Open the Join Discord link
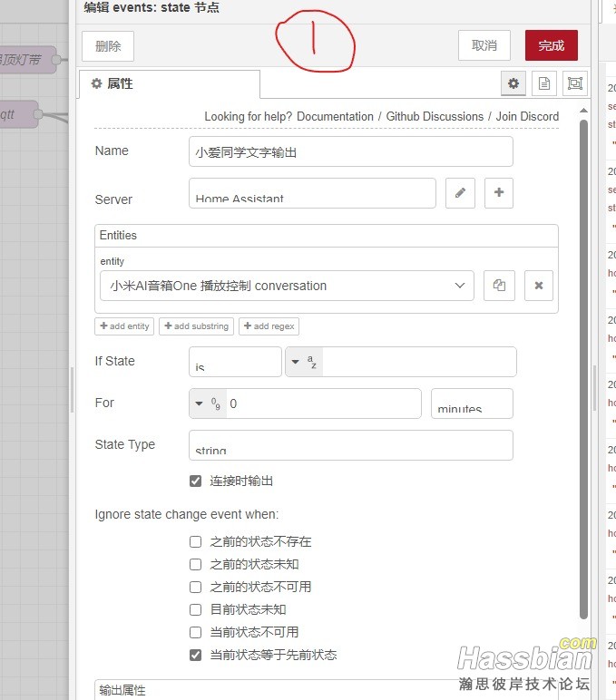 coord(527,117)
